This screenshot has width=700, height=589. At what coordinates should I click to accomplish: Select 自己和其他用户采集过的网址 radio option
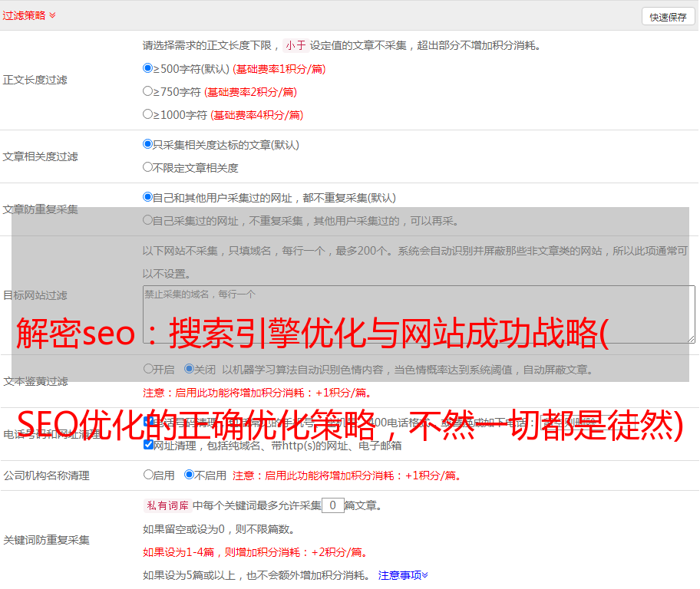click(147, 197)
